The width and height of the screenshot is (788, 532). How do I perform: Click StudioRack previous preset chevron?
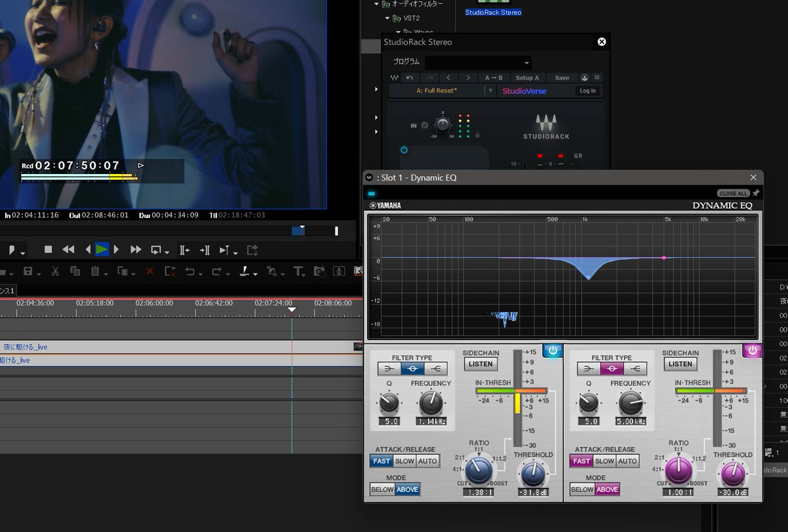pyautogui.click(x=448, y=78)
